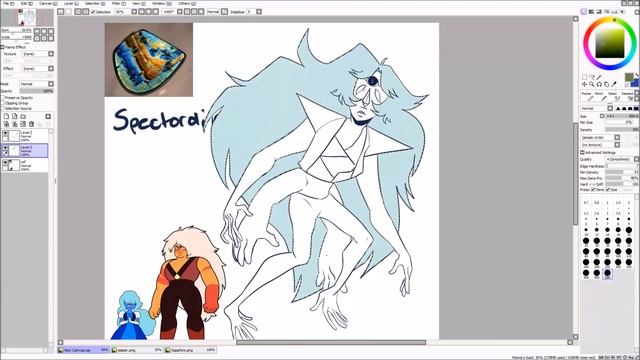Image resolution: width=640 pixels, height=360 pixels.
Task: Select the magic wand tool
Action: pos(599,77)
